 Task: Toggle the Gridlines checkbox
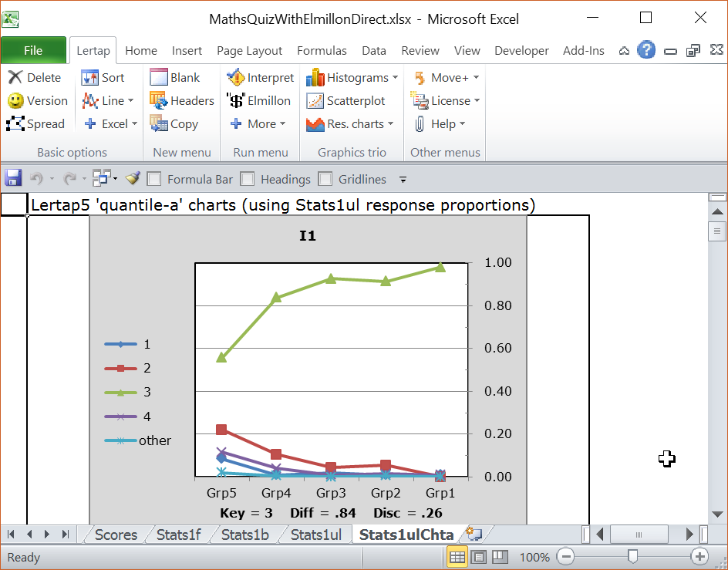(325, 179)
